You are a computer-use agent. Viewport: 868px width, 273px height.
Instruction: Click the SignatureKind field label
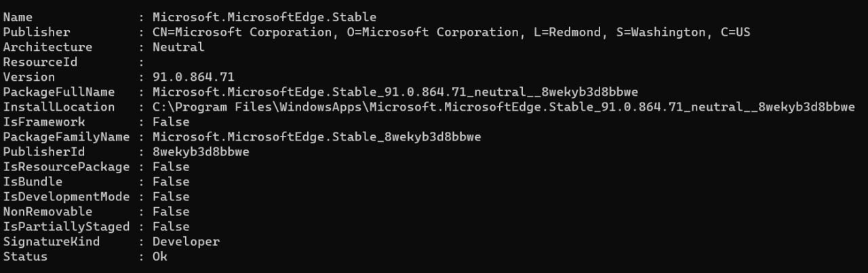[51, 241]
